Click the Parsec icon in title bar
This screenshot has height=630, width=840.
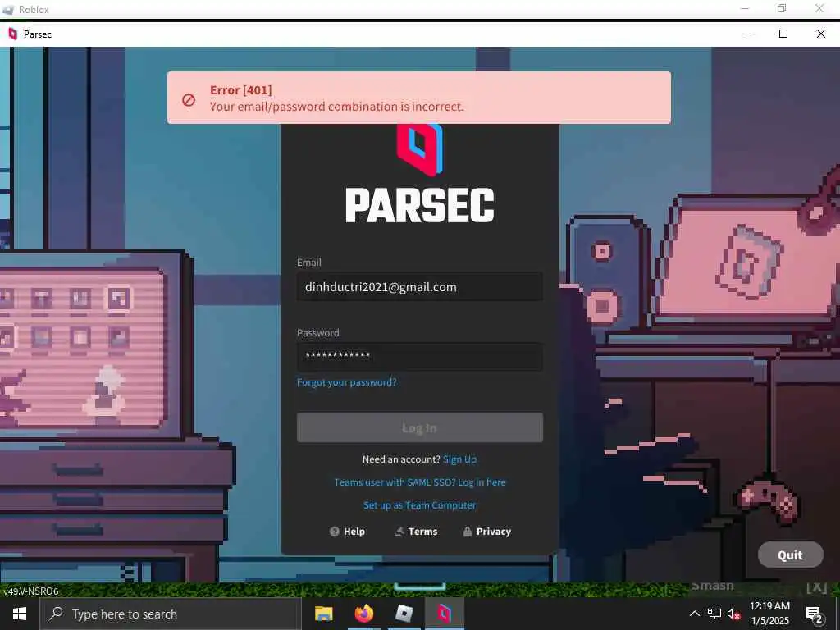tap(13, 34)
